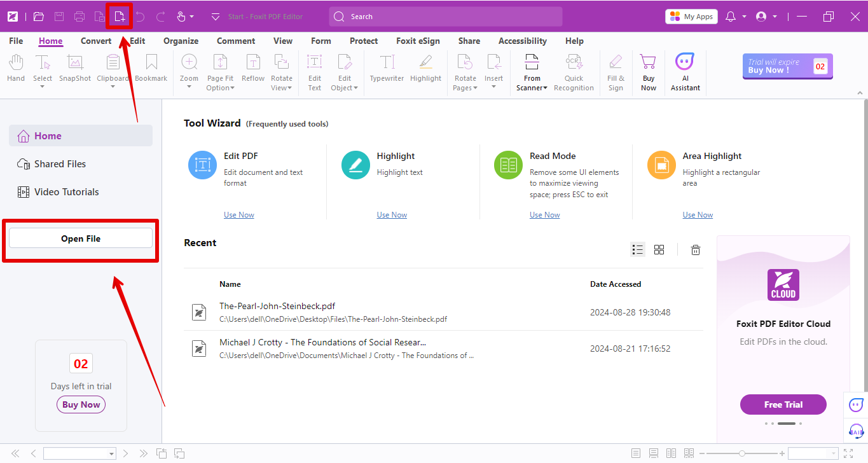Click the Open File button
The width and height of the screenshot is (868, 463).
81,238
